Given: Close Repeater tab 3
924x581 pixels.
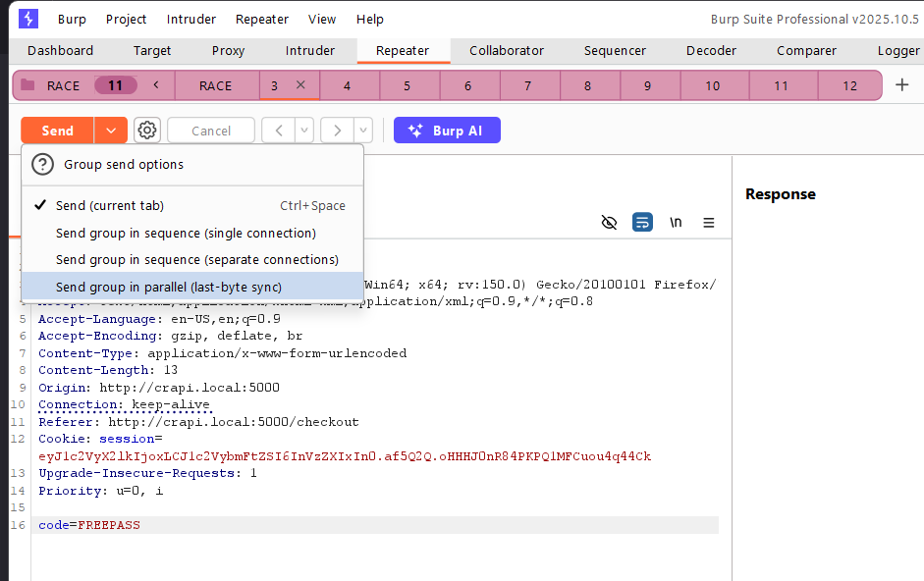Looking at the screenshot, I should [x=300, y=84].
